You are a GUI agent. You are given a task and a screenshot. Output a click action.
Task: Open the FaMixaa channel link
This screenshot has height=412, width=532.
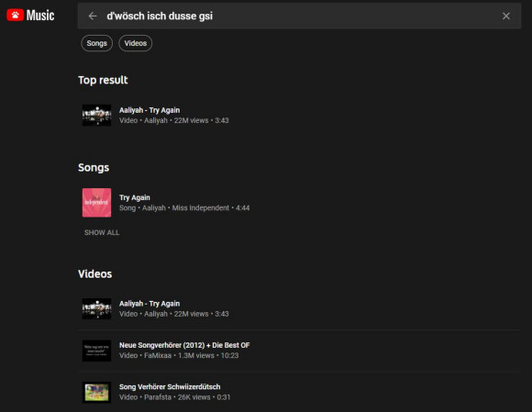click(158, 355)
